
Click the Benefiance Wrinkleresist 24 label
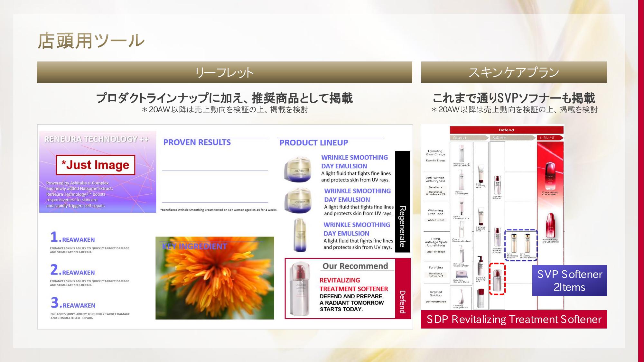coord(435,193)
